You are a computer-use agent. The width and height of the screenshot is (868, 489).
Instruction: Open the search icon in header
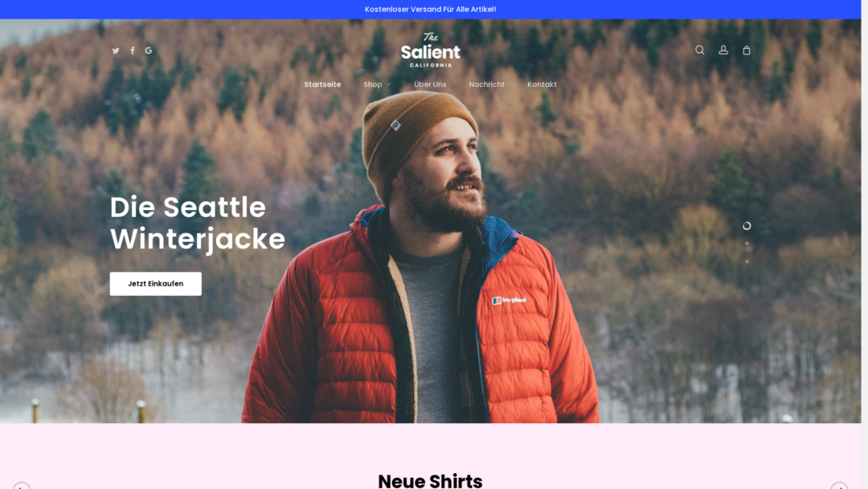click(x=700, y=50)
